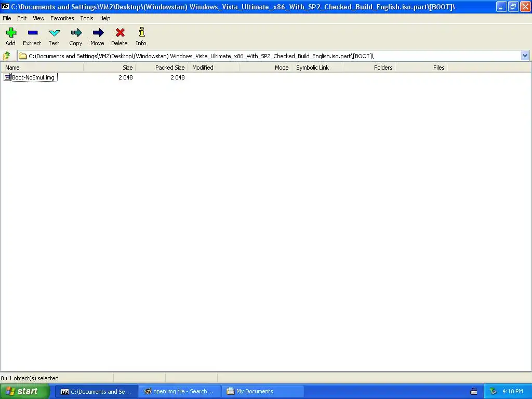The image size is (532, 399).
Task: Click the Move arrow icon
Action: [98, 33]
